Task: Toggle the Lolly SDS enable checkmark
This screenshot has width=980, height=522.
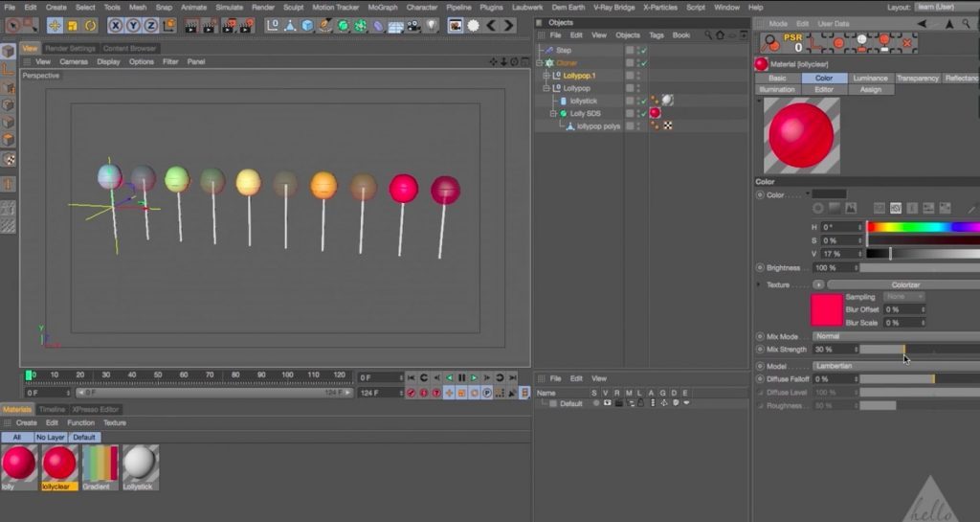Action: coord(643,114)
